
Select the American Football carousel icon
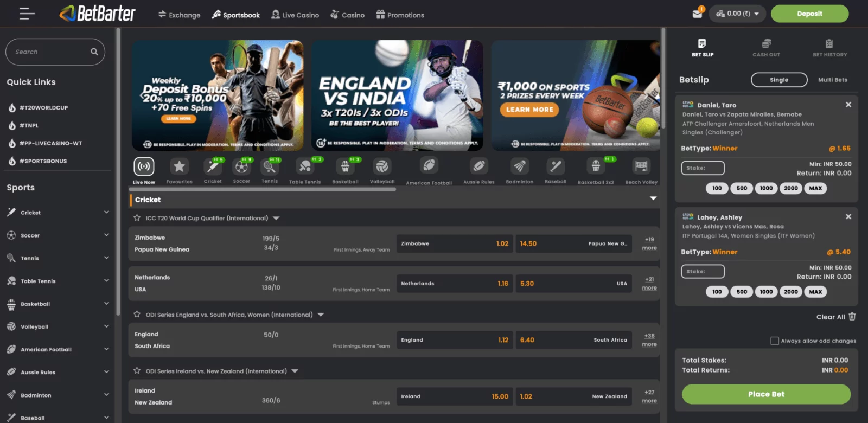tap(429, 165)
